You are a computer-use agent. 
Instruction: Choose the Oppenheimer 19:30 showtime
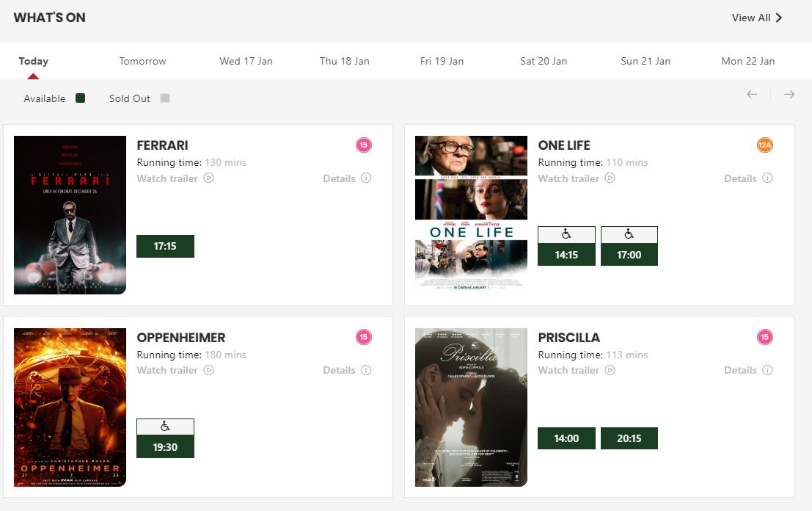point(165,446)
